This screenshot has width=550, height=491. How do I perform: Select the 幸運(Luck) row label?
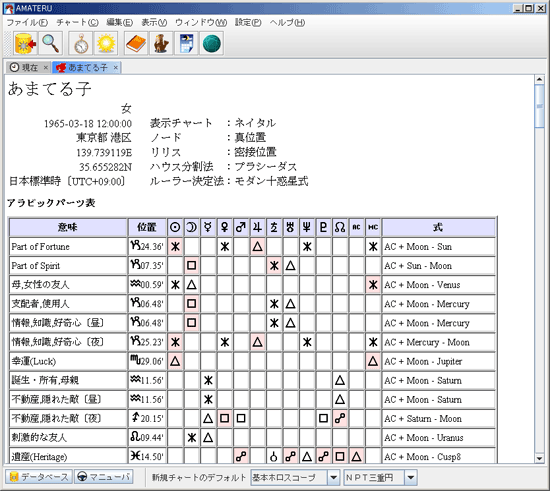point(34,361)
